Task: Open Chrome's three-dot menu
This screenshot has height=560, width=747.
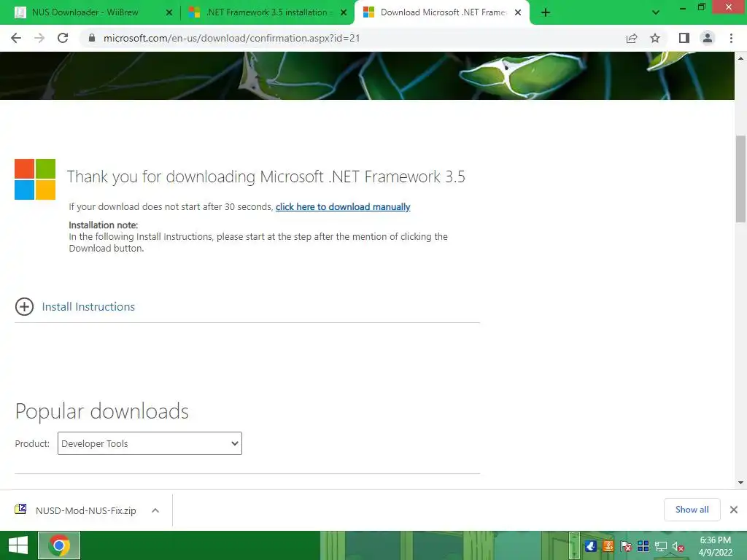Action: [731, 38]
